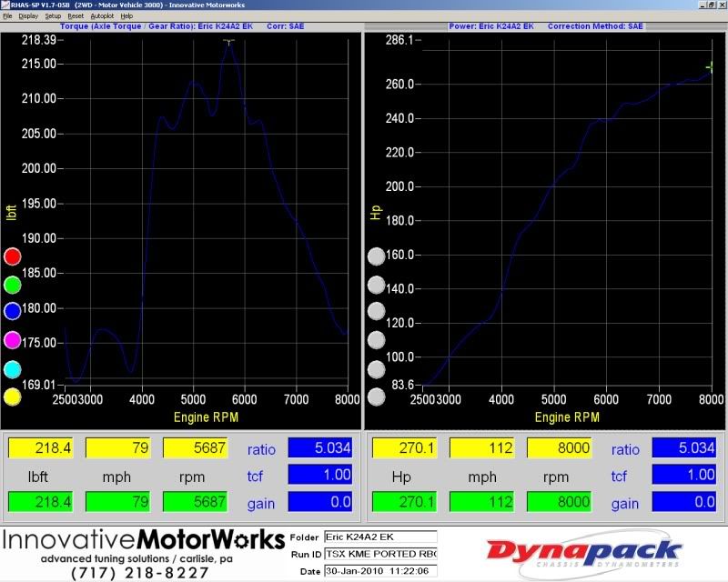Close the RHAS-SP window
Image resolution: width=728 pixels, height=582 pixels.
[x=721, y=5]
